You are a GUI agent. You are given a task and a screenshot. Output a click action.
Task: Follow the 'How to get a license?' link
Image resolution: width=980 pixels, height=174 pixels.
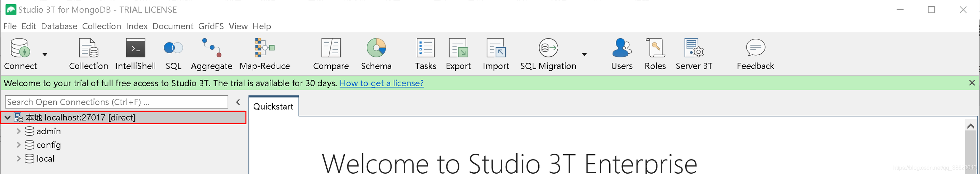(x=382, y=83)
